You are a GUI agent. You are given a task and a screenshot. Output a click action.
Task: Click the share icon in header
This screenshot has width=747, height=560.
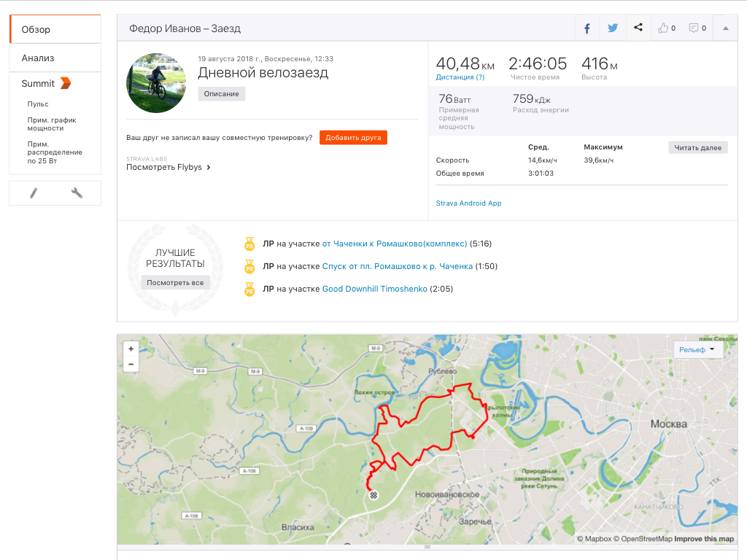638,28
